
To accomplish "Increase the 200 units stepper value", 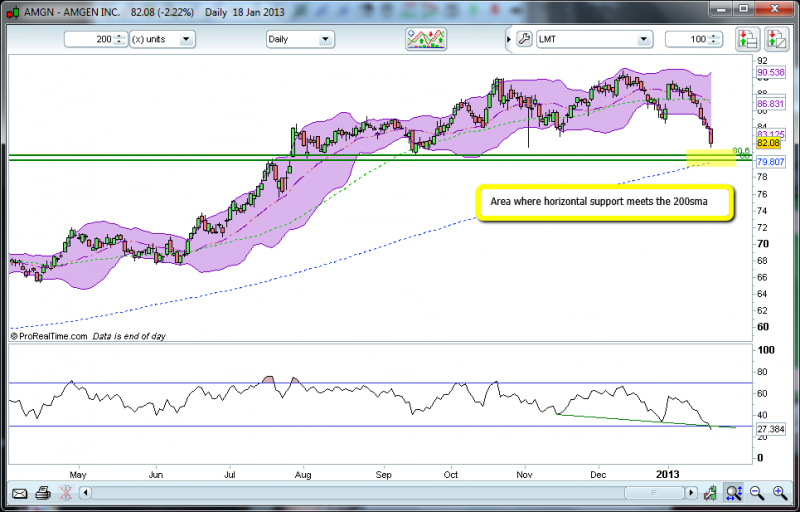I will (120, 37).
